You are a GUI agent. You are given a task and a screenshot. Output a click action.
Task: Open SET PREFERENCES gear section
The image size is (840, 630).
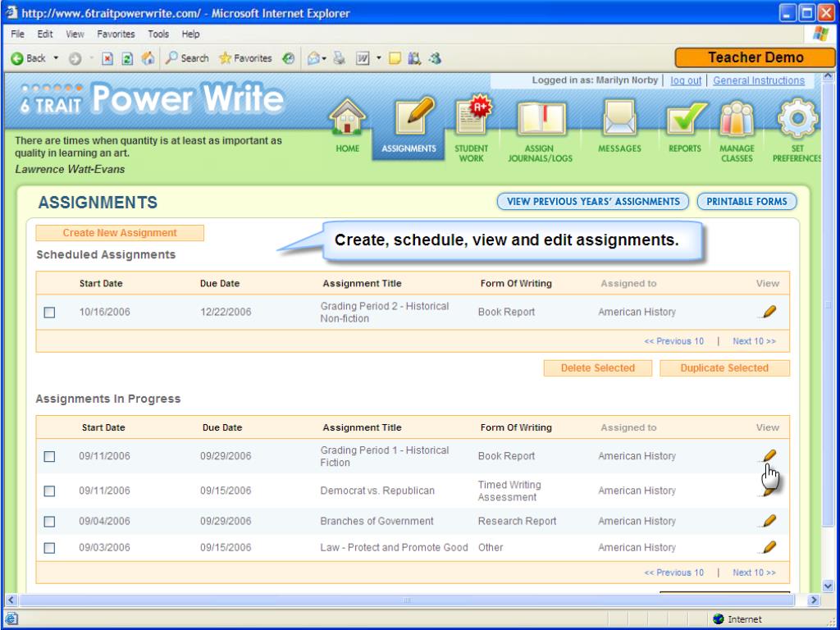pyautogui.click(x=797, y=130)
